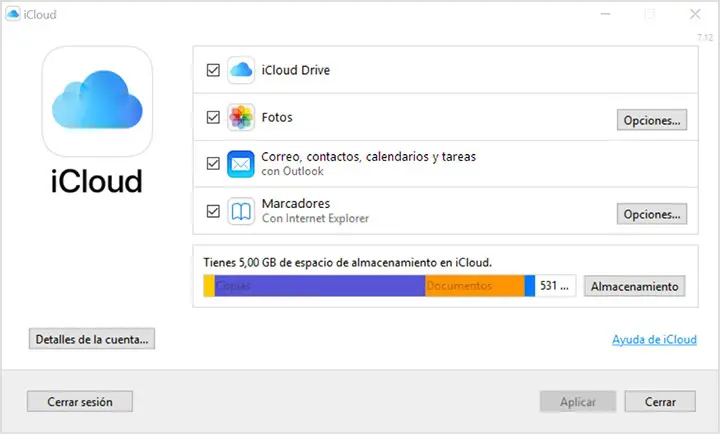Uncheck the iCloud Drive checkbox
720x436 pixels.
click(x=212, y=71)
